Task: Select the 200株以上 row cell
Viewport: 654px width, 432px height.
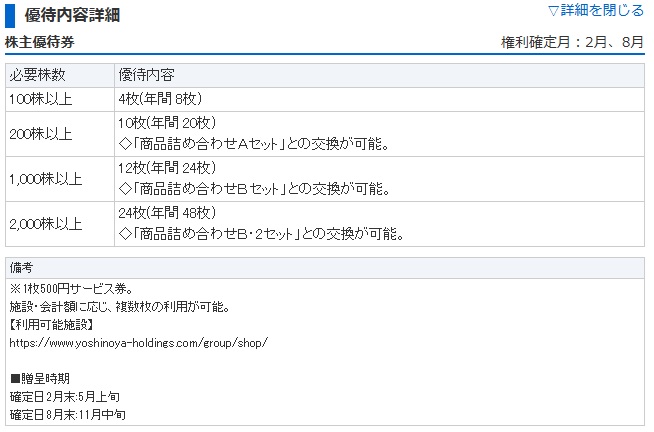Action: pyautogui.click(x=40, y=133)
